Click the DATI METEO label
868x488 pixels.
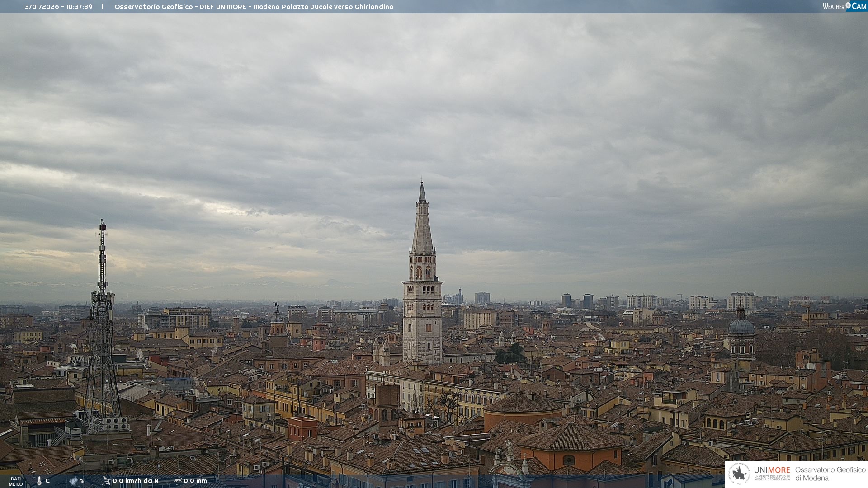[16, 481]
